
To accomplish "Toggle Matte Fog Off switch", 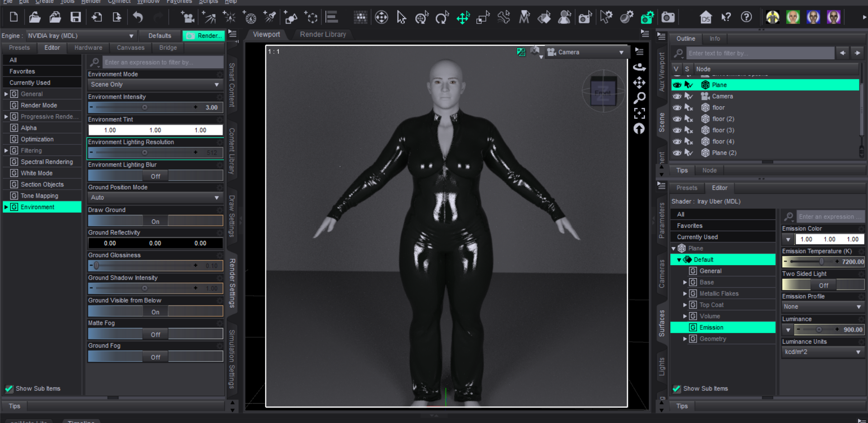I will pyautogui.click(x=155, y=334).
